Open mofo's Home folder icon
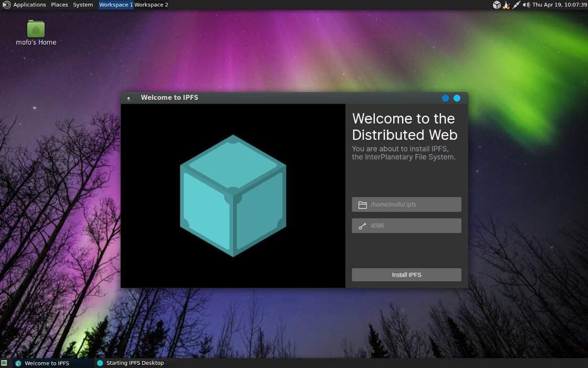 point(36,33)
